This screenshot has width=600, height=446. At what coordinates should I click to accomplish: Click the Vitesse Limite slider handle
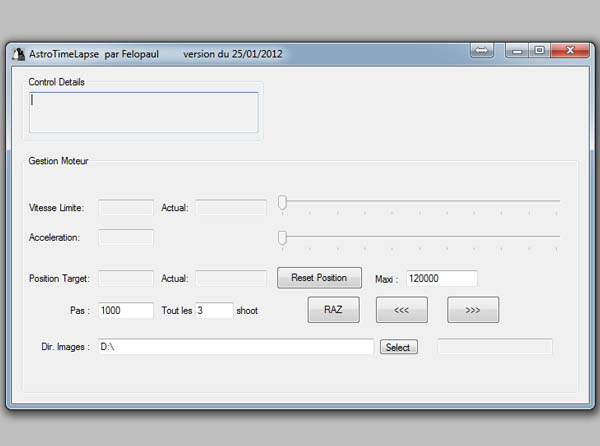282,203
